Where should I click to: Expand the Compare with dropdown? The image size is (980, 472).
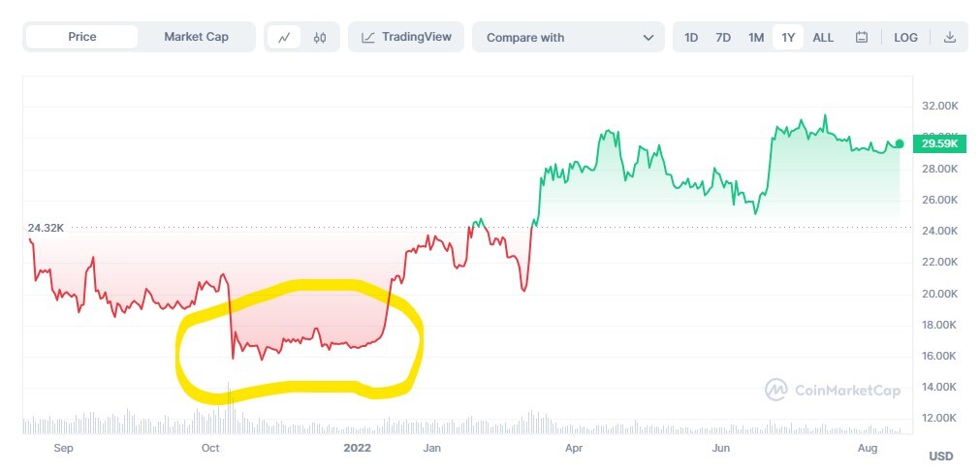pos(568,37)
